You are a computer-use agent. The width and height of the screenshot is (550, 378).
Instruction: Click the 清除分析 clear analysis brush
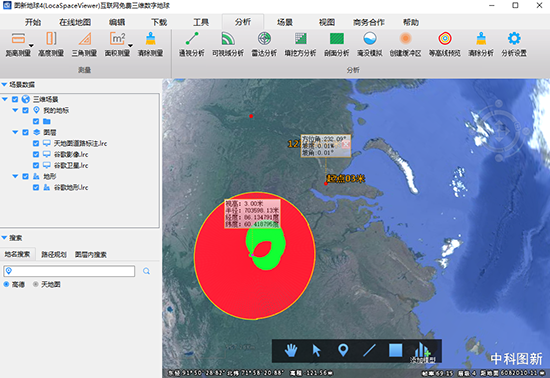(x=481, y=45)
